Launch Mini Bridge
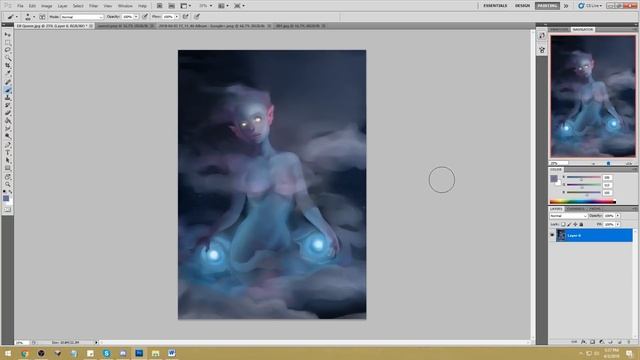Screen dimensions: 640x360 point(171,6)
